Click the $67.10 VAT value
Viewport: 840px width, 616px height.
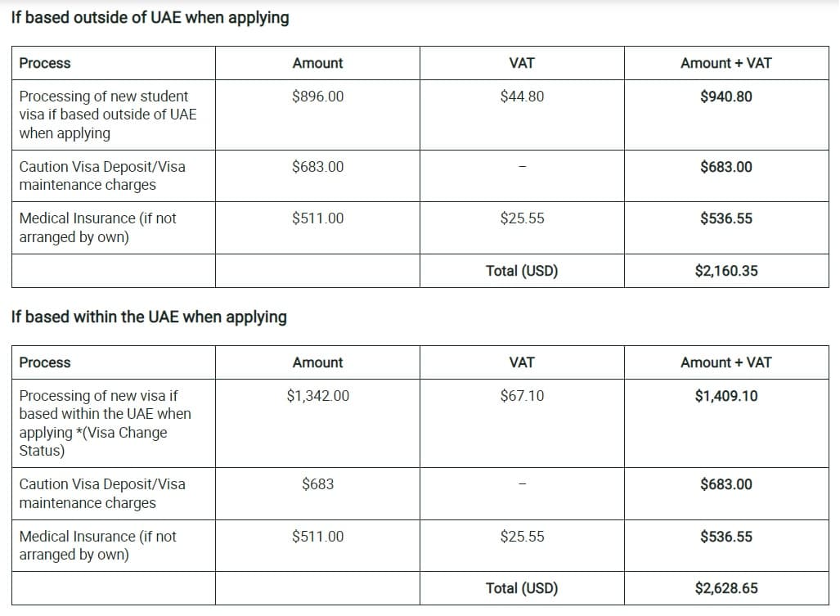point(522,396)
